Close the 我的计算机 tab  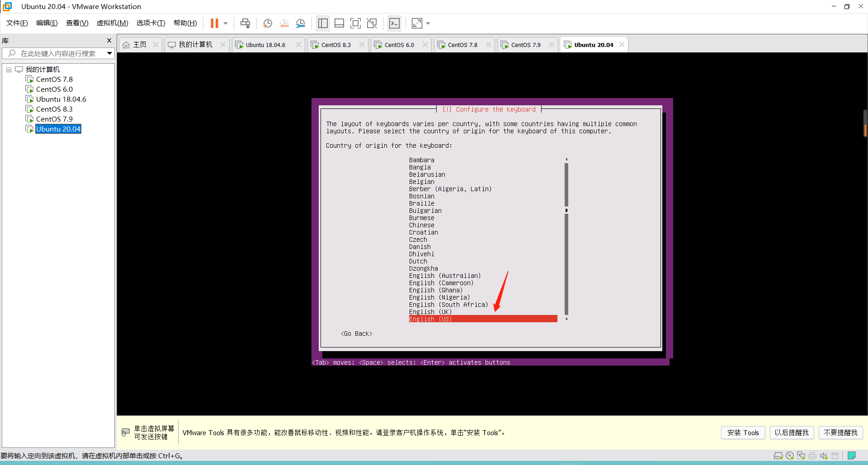(222, 45)
